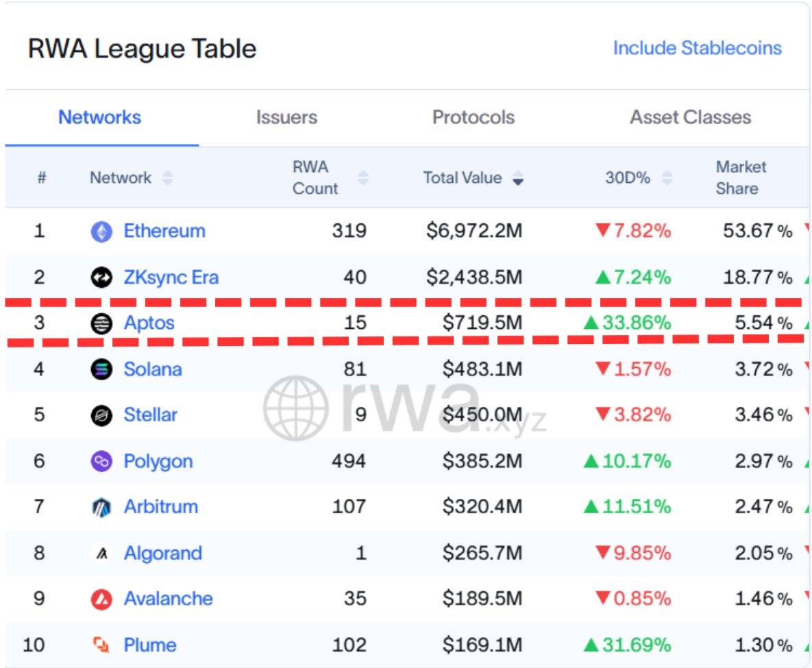Click the ZKsync Era logo icon
The width and height of the screenshot is (812, 668).
coord(101,277)
